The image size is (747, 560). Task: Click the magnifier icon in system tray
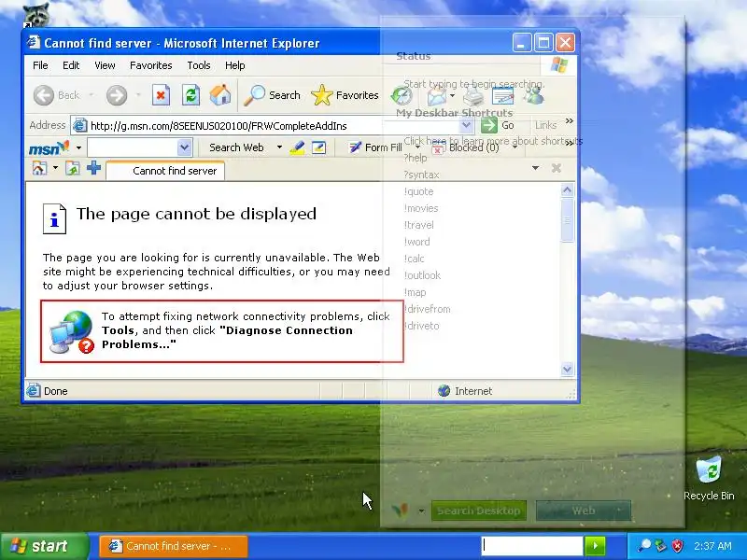(x=644, y=546)
